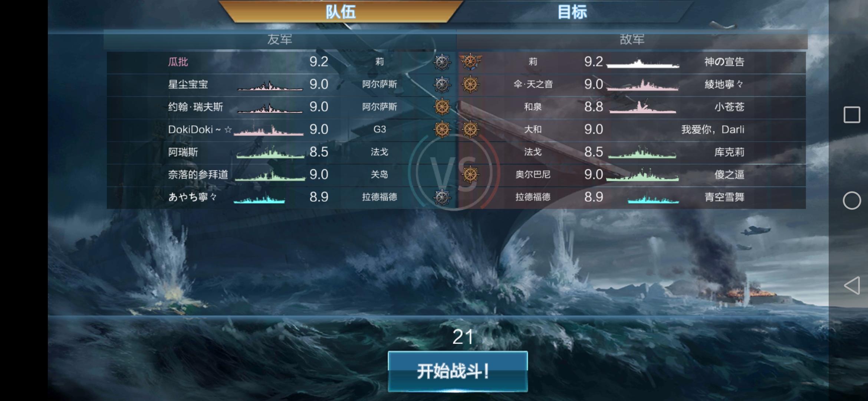Click the winged gold helm icon for 神の宣告

click(x=470, y=62)
